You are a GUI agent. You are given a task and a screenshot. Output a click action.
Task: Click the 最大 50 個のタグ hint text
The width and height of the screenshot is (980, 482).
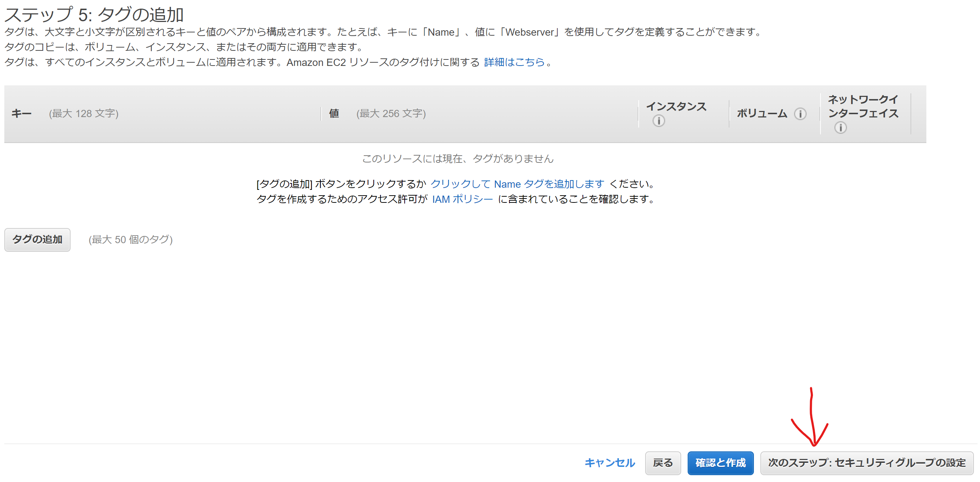tap(131, 240)
